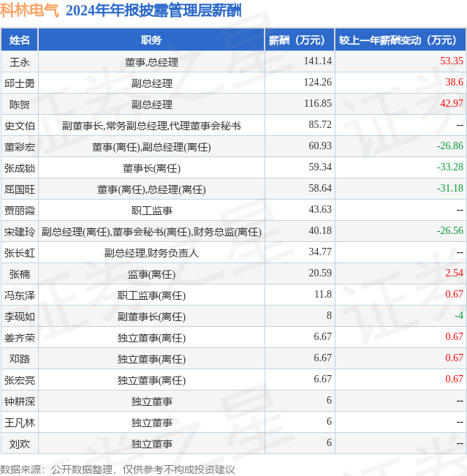Select the name 姜齐荣
467x476 pixels.
click(x=20, y=339)
